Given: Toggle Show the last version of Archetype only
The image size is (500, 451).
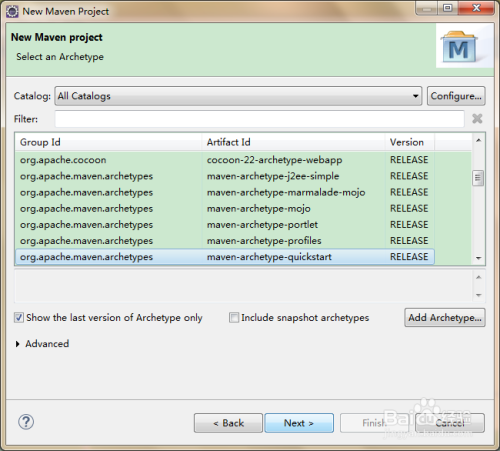Looking at the screenshot, I should [19, 318].
